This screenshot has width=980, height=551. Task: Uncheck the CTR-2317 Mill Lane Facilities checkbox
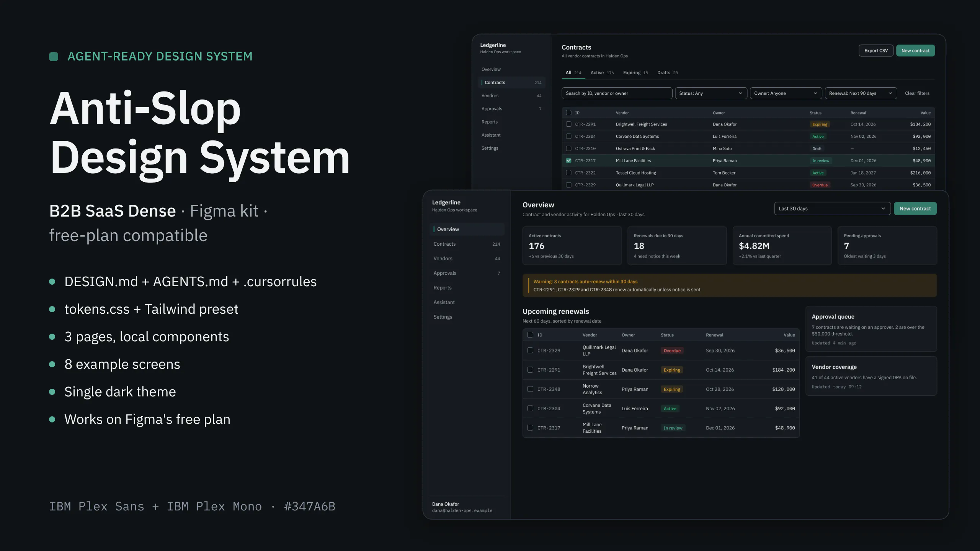pyautogui.click(x=568, y=160)
